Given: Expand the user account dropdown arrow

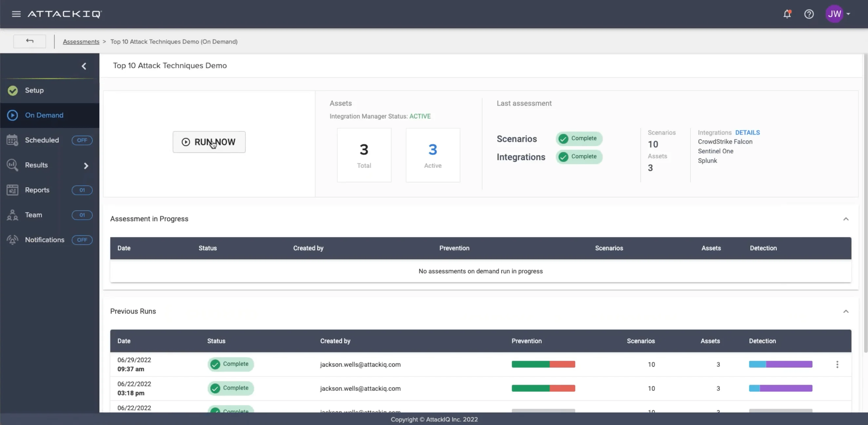Looking at the screenshot, I should 848,14.
